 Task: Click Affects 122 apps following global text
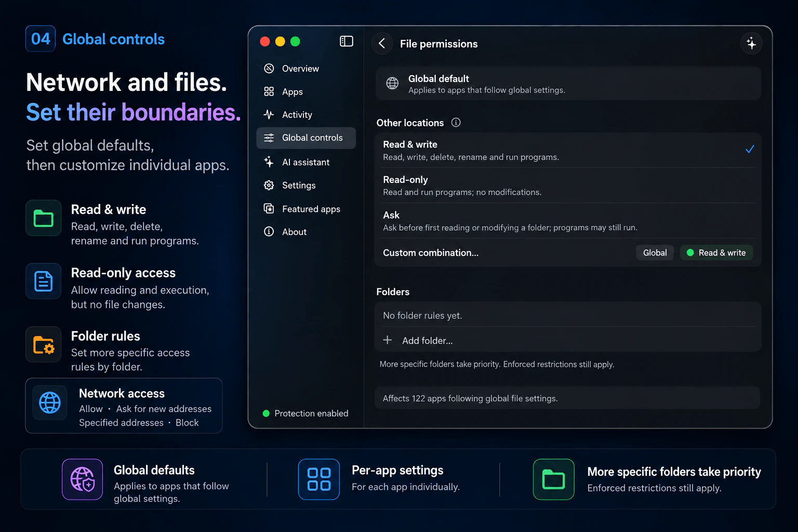(470, 398)
